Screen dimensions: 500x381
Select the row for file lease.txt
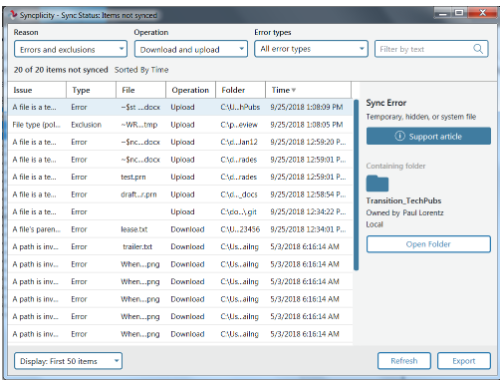click(180, 229)
